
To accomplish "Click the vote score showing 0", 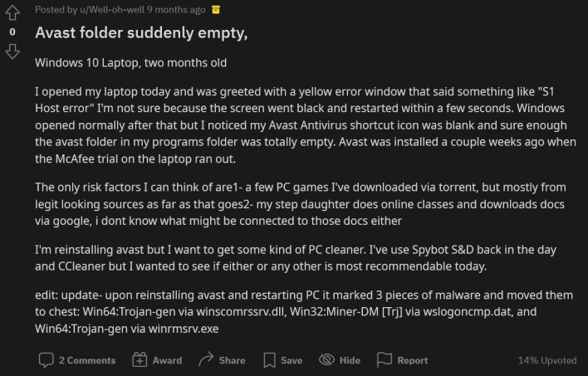I will tap(12, 32).
